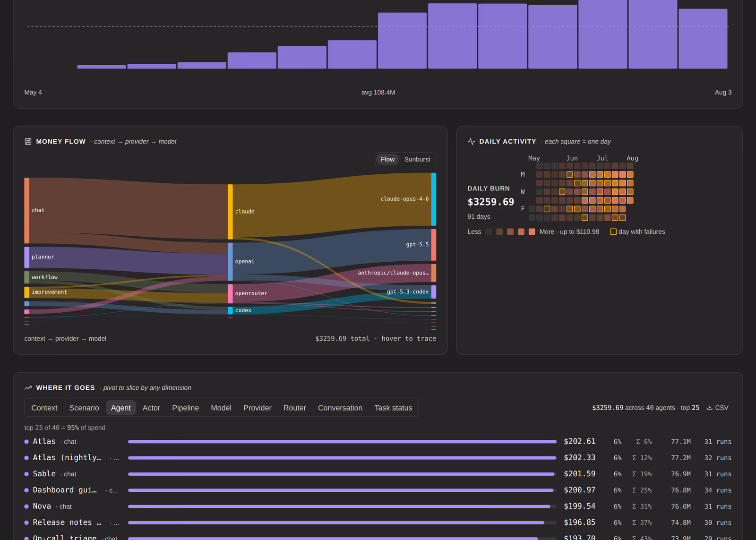Screen dimensions: 756x540
Task: Click the "Σ 37%" cumulative share
Action: click(x=642, y=523)
